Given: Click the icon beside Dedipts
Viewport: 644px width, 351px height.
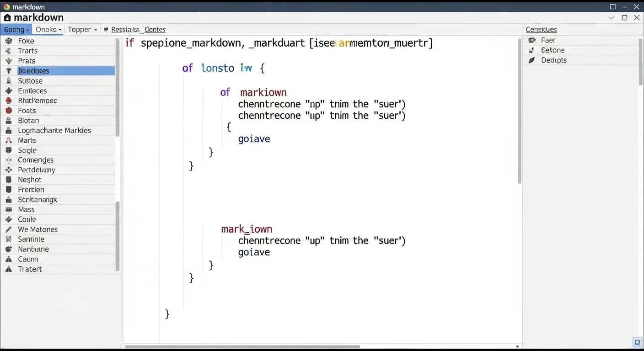Looking at the screenshot, I should click(531, 60).
